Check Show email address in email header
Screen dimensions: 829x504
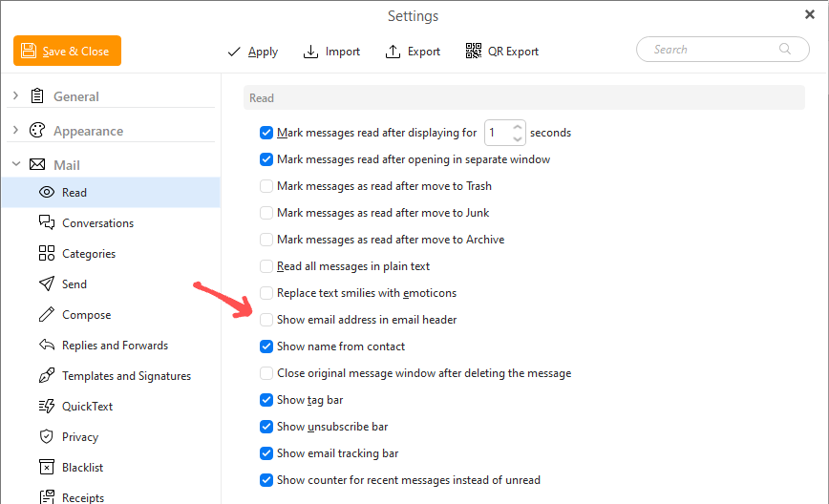click(x=266, y=320)
